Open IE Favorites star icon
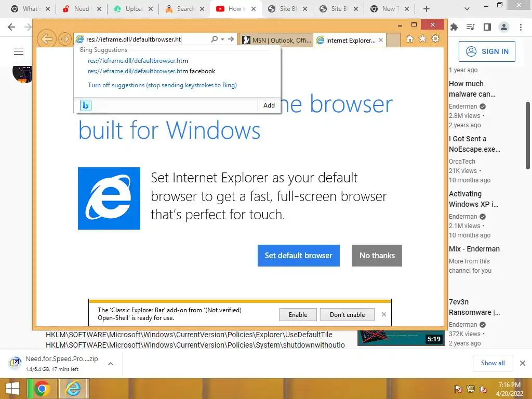This screenshot has height=399, width=532. coord(423,39)
